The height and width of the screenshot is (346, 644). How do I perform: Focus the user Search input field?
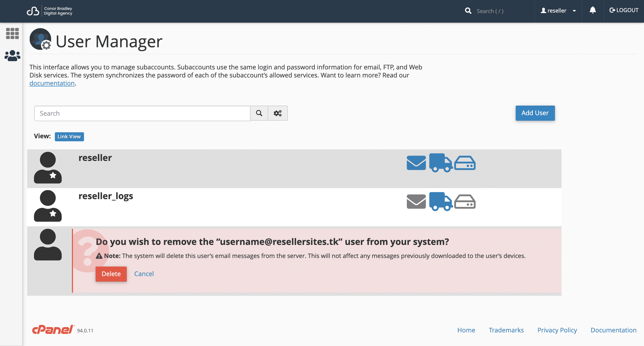point(142,113)
